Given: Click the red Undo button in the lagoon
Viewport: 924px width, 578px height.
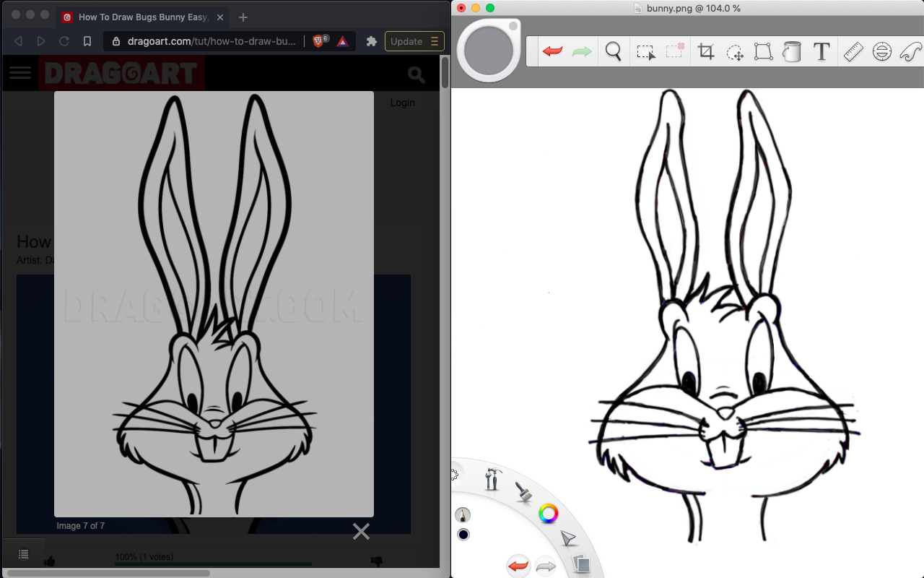Looking at the screenshot, I should point(518,566).
